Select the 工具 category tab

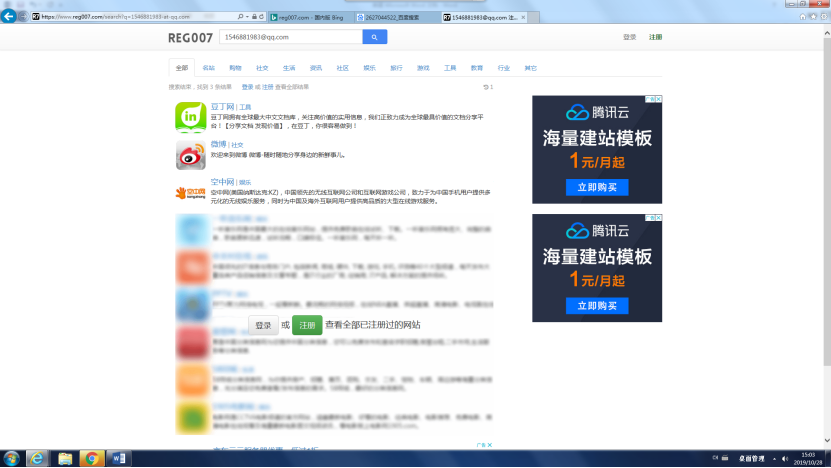450,68
